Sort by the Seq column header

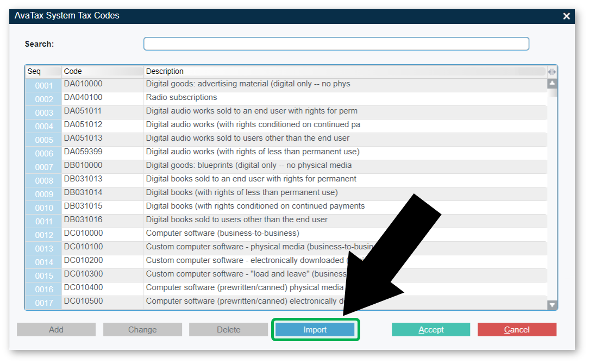point(43,71)
